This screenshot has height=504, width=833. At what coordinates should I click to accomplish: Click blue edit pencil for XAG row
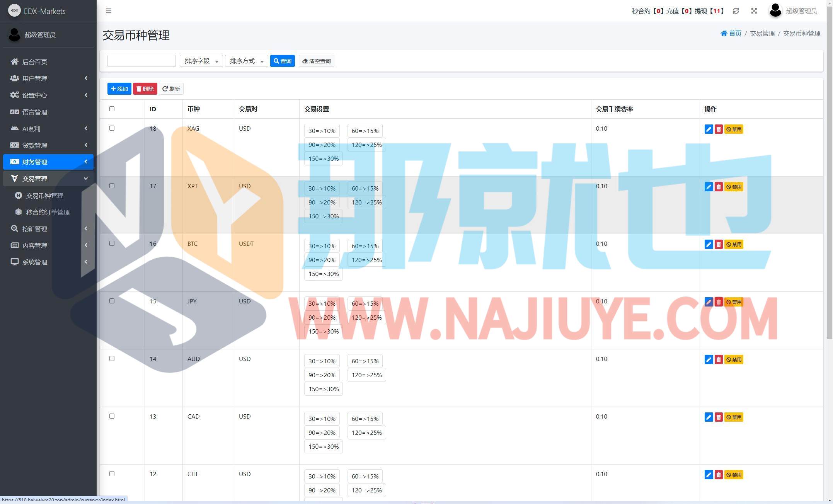(708, 129)
